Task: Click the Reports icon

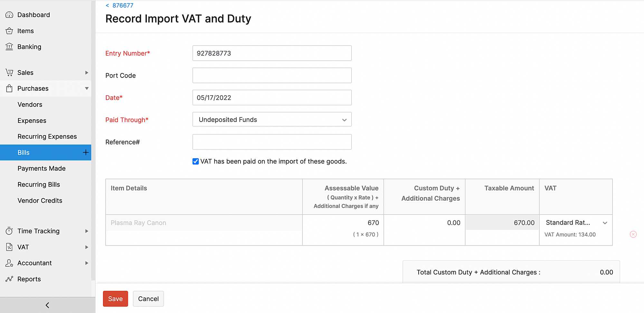Action: click(x=9, y=279)
